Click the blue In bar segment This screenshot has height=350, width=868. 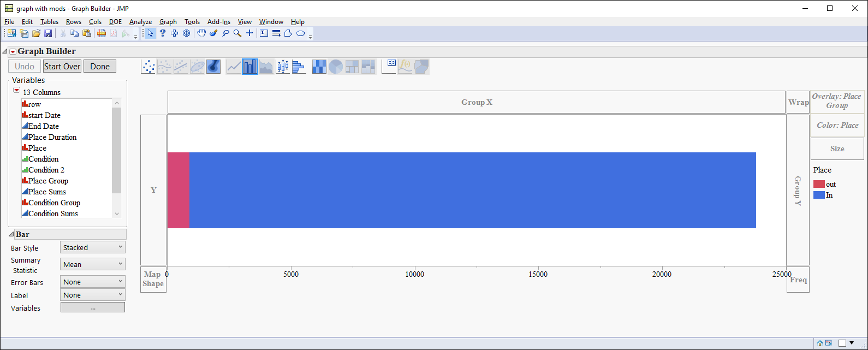point(473,190)
